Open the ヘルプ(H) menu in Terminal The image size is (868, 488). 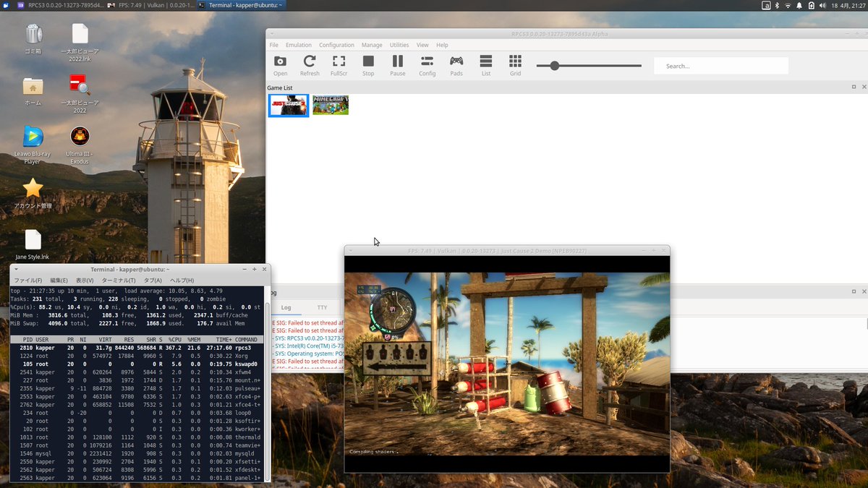tap(182, 281)
